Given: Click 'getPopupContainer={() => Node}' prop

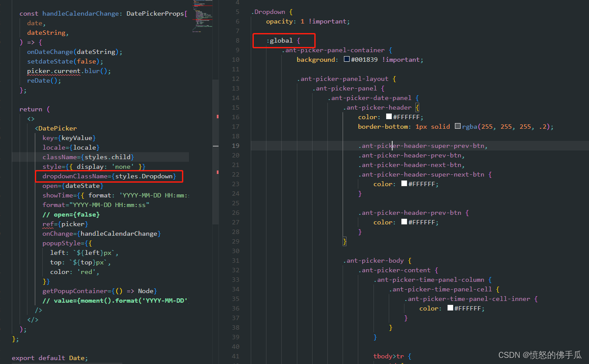Looking at the screenshot, I should 99,291.
